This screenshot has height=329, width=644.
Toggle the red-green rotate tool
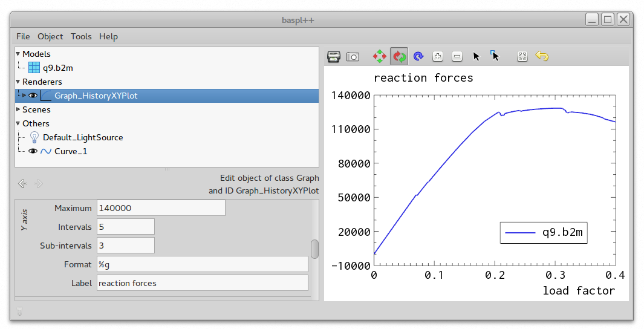pos(399,57)
